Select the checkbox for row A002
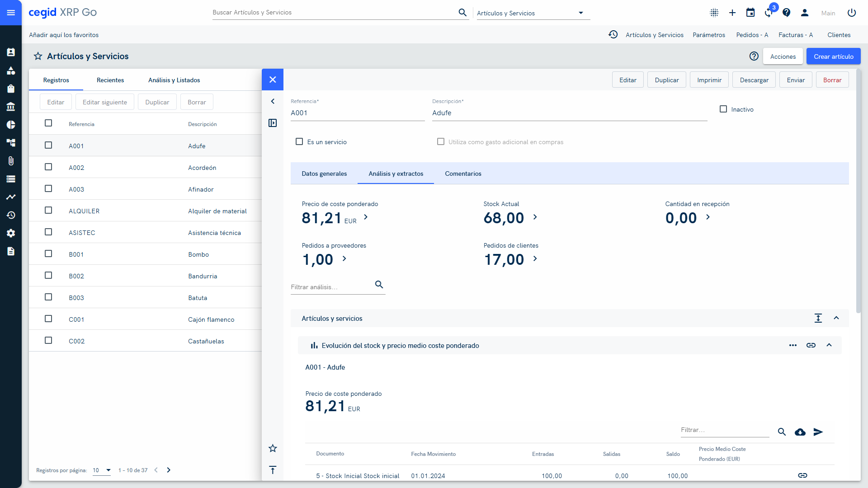Image resolution: width=868 pixels, height=488 pixels. tap(48, 167)
